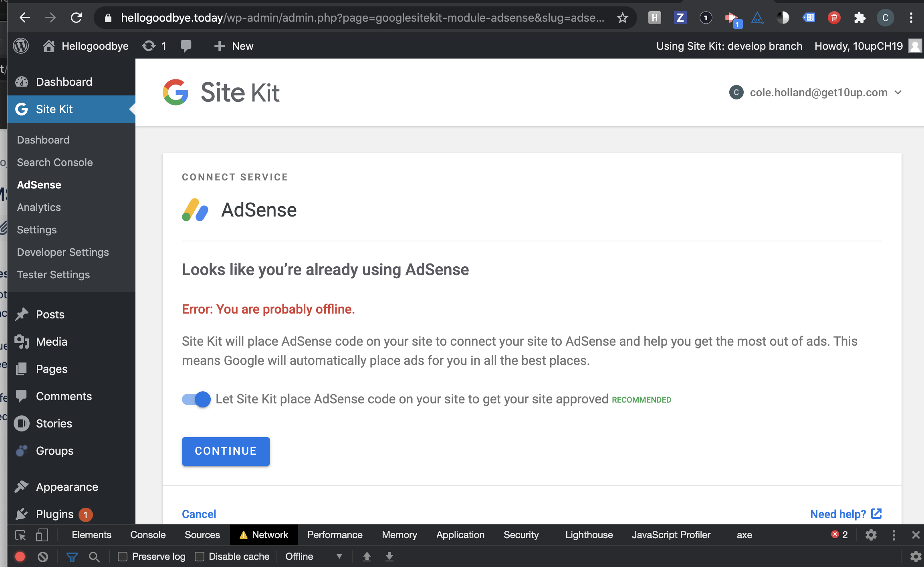Open the Offline throttling dropdown
The height and width of the screenshot is (567, 924).
314,557
